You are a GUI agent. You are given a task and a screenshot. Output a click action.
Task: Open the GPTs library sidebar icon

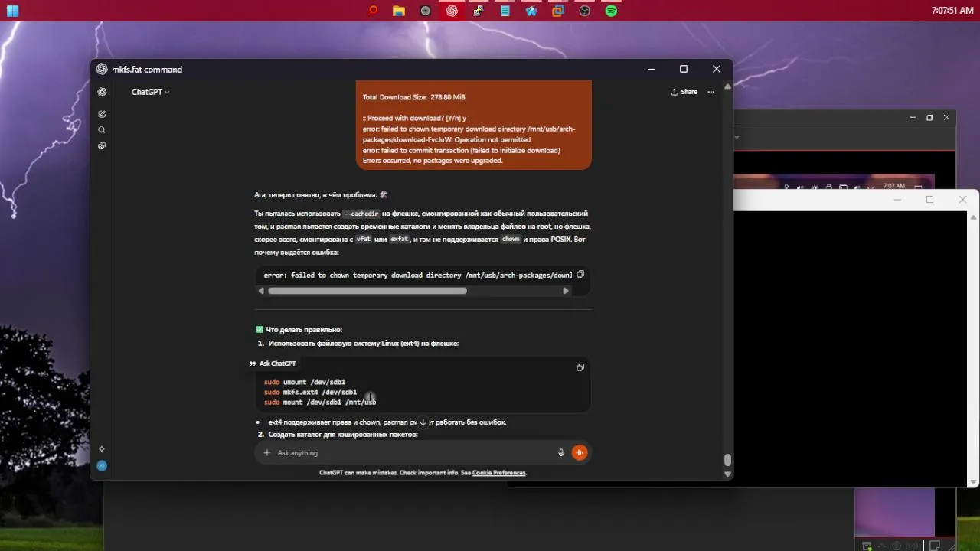tap(102, 145)
